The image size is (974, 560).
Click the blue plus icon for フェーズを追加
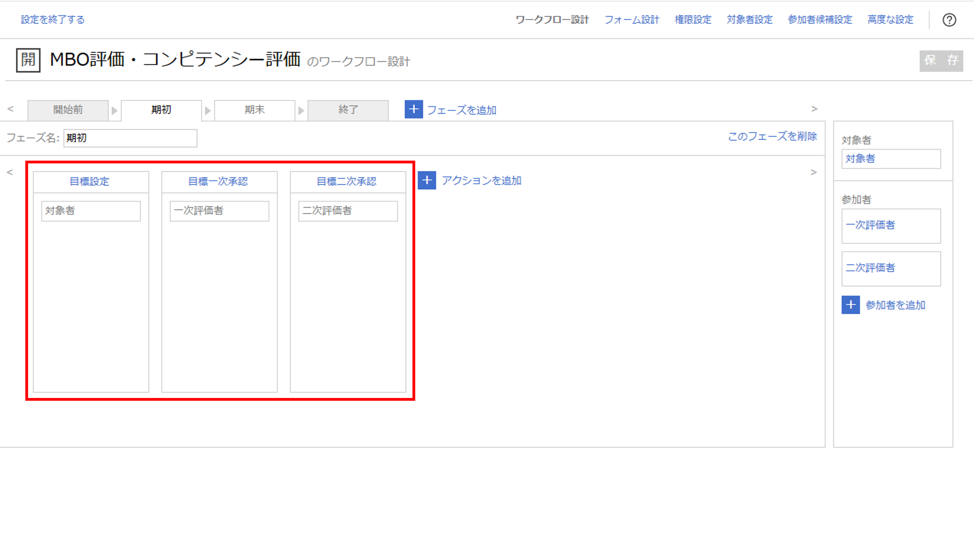[x=414, y=109]
